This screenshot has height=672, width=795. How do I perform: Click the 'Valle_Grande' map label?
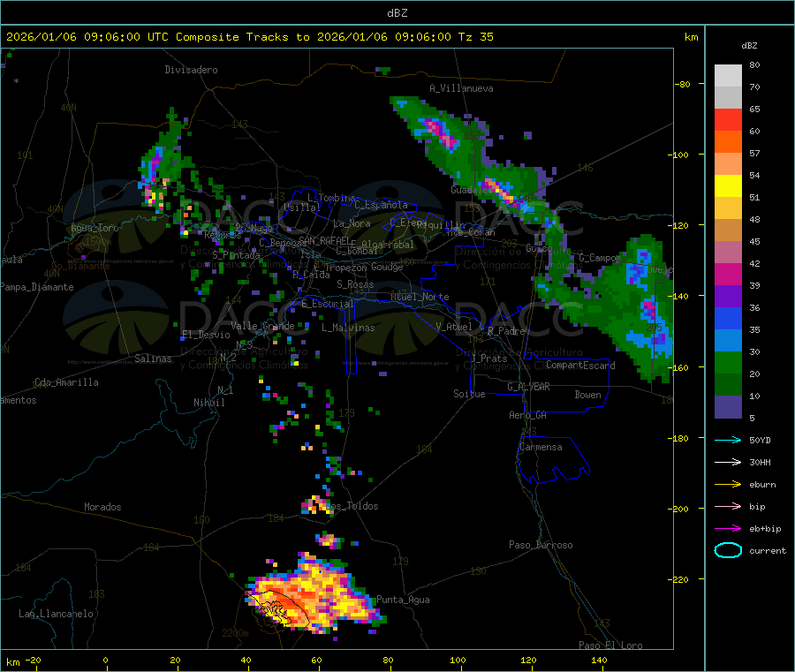click(x=262, y=326)
